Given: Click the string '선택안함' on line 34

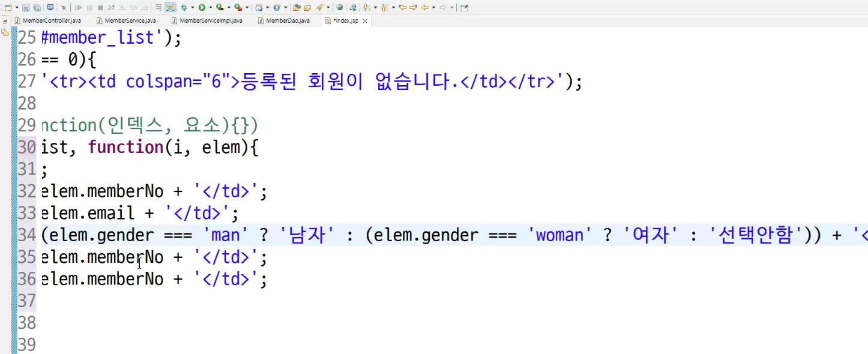Looking at the screenshot, I should 756,235.
